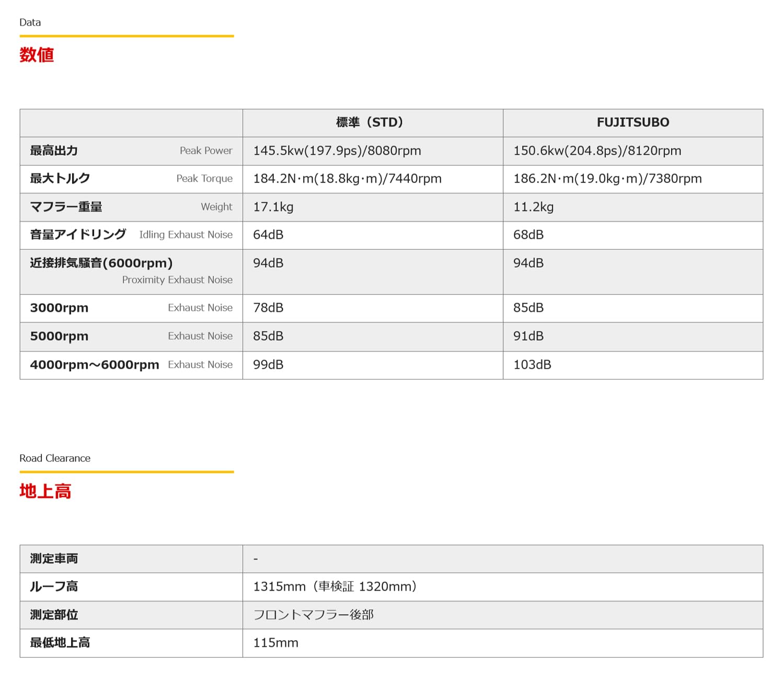Image resolution: width=784 pixels, height=681 pixels.
Task: Click the 'Peak Torque' English label
Action: click(204, 178)
